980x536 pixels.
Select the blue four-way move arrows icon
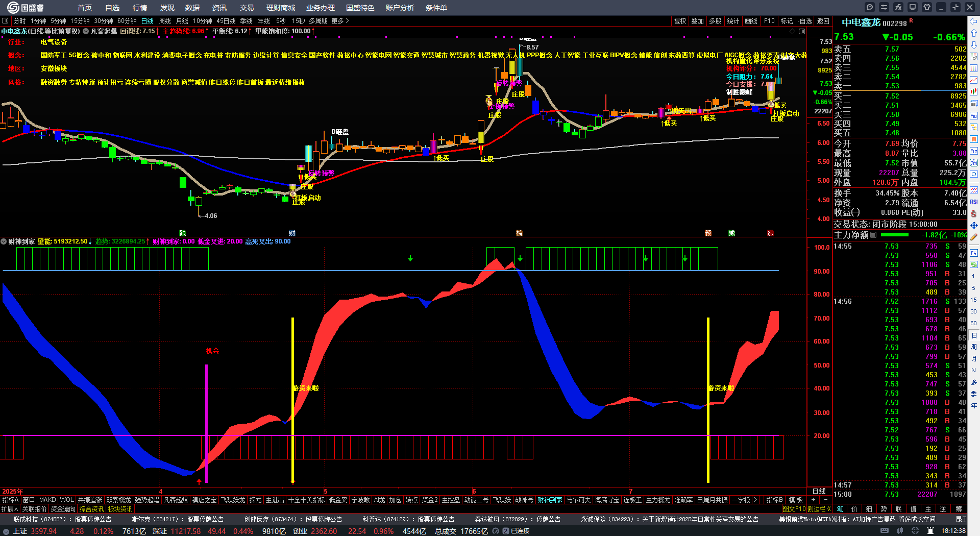coord(974,225)
